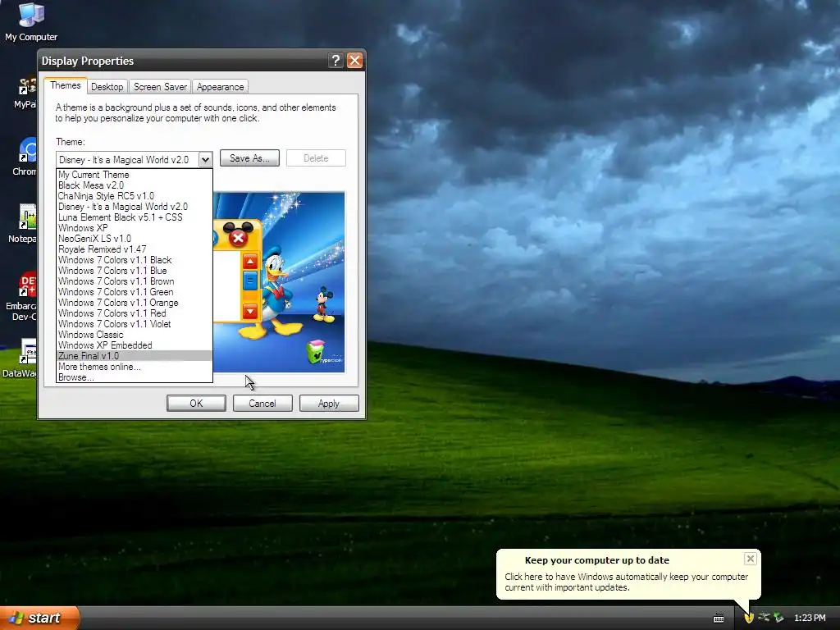Select Windows 7 Colors v1.1 Black
Screen dimensions: 840x630
[135, 260]
